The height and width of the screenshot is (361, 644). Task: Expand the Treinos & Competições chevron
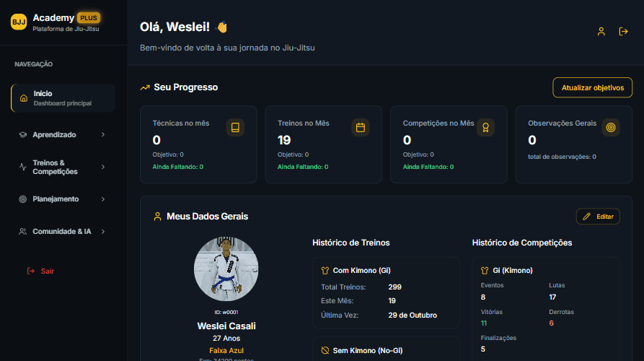point(103,168)
